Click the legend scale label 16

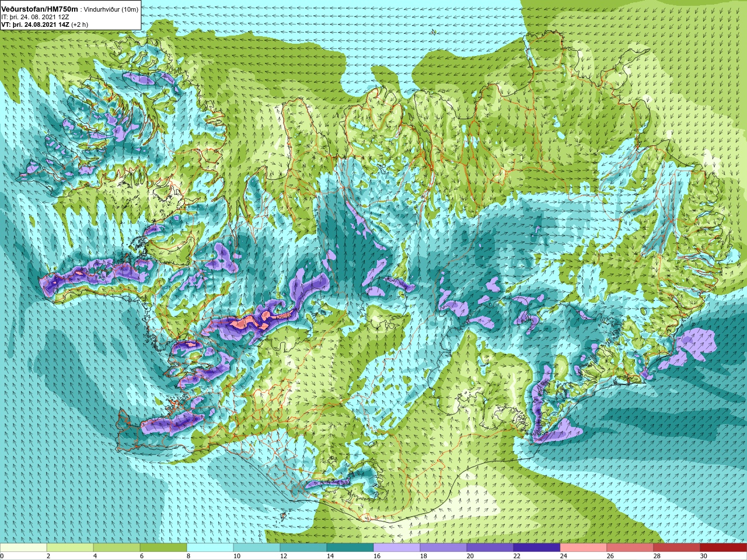point(377,556)
